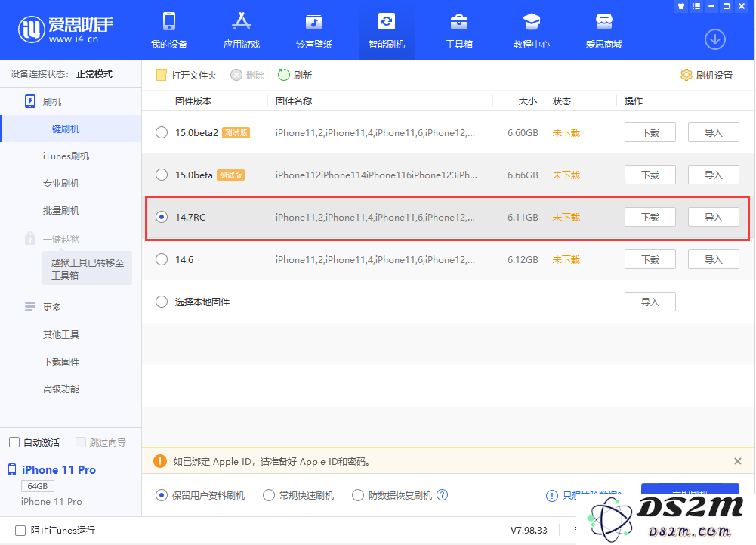
Task: Click the help question mark beside 防数据恢复刷机
Action: pyautogui.click(x=442, y=495)
